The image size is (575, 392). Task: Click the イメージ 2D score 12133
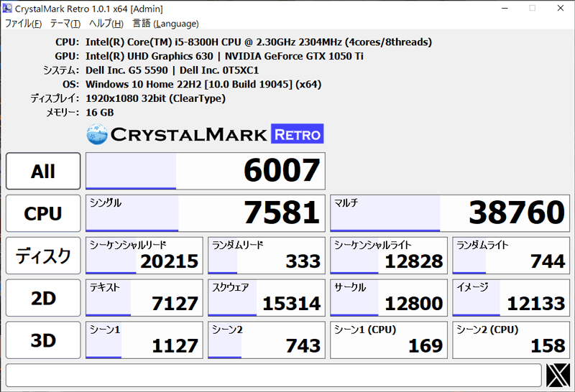coord(511,298)
